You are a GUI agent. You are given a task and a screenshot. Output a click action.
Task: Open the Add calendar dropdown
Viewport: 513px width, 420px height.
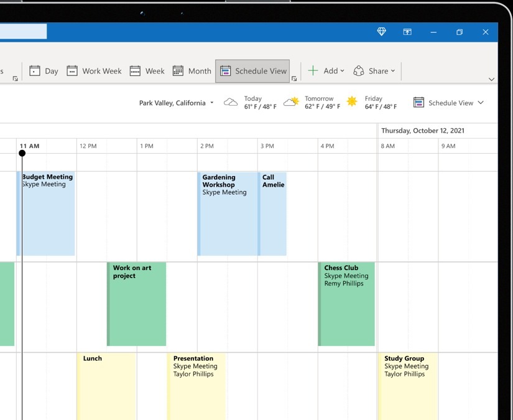(x=326, y=71)
